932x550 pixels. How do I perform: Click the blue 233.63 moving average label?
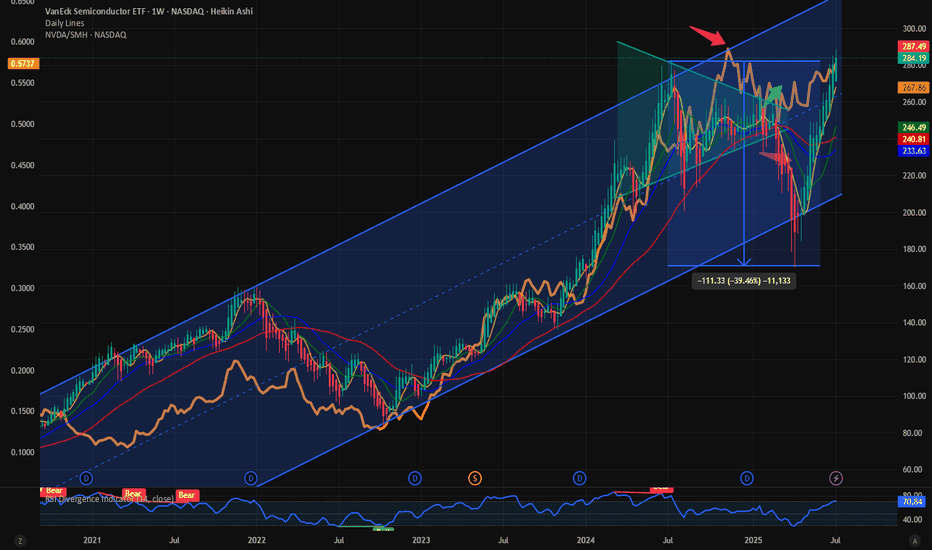click(914, 151)
